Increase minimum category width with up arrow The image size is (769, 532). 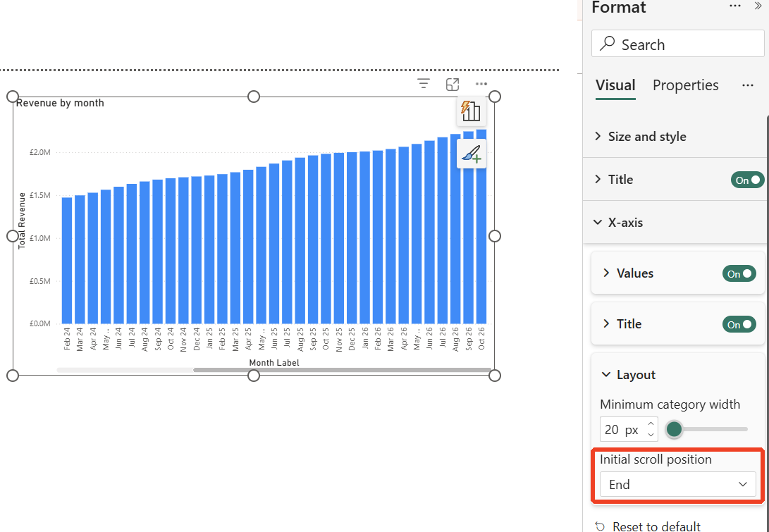point(651,423)
